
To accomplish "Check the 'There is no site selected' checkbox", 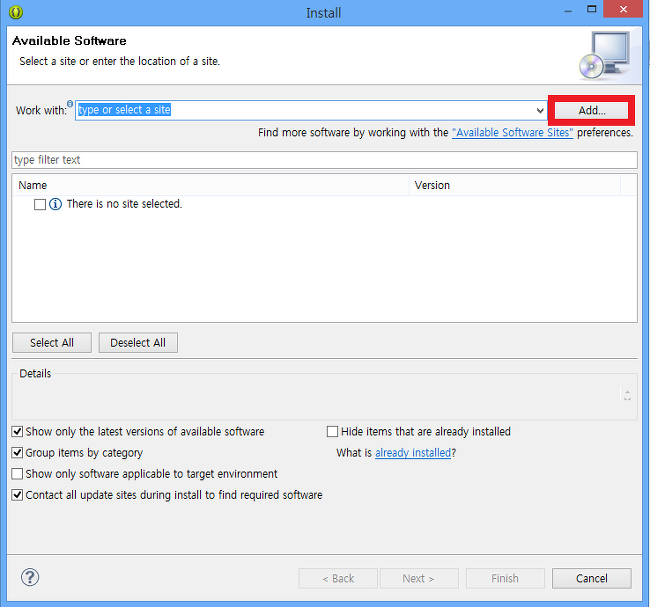I will pyautogui.click(x=40, y=204).
